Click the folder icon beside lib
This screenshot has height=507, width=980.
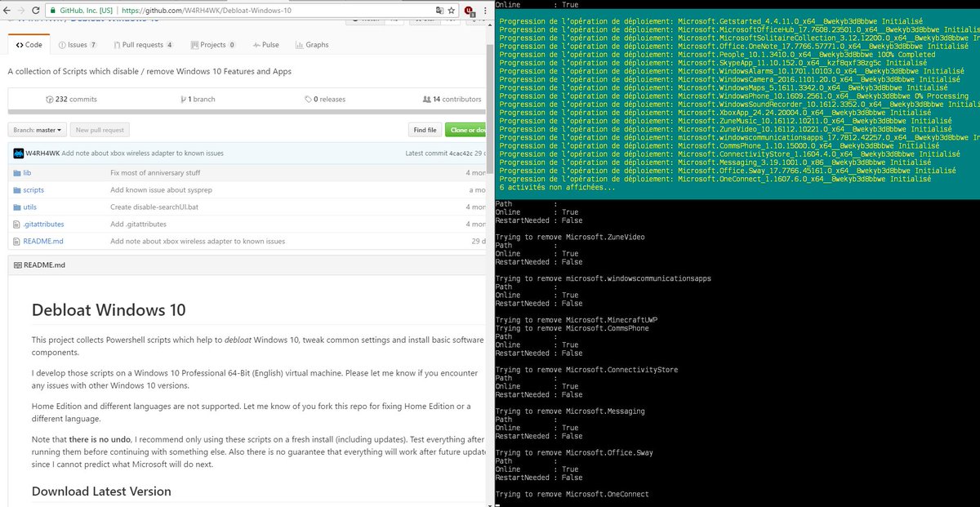click(16, 173)
